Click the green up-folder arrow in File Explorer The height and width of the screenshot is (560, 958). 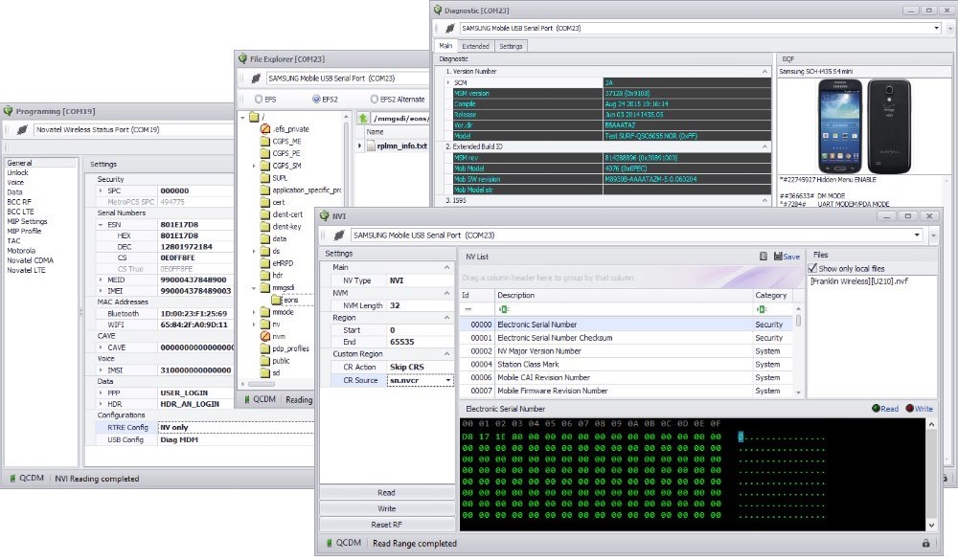pyautogui.click(x=363, y=118)
